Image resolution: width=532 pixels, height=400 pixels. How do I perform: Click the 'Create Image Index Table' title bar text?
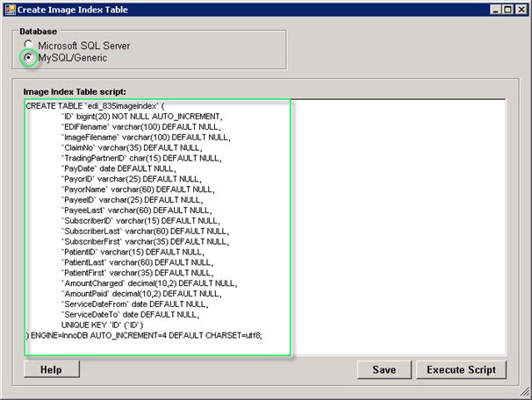click(70, 10)
